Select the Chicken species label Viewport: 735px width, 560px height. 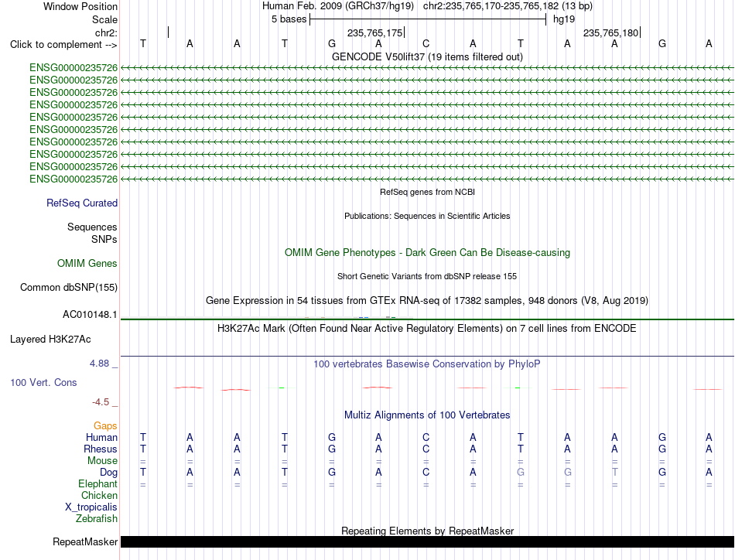(x=99, y=495)
